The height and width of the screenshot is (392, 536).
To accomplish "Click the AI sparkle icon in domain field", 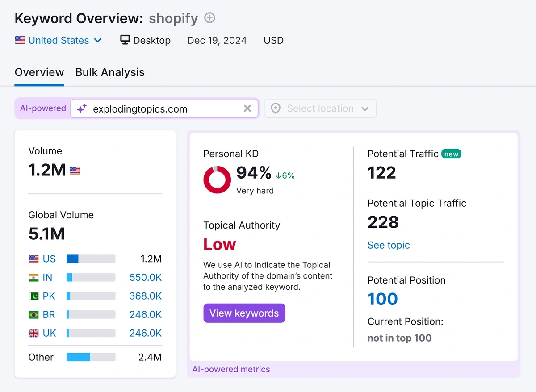I will [82, 109].
